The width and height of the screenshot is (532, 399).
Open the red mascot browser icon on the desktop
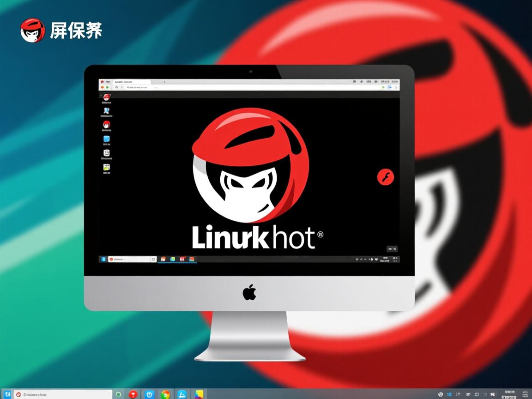[106, 97]
